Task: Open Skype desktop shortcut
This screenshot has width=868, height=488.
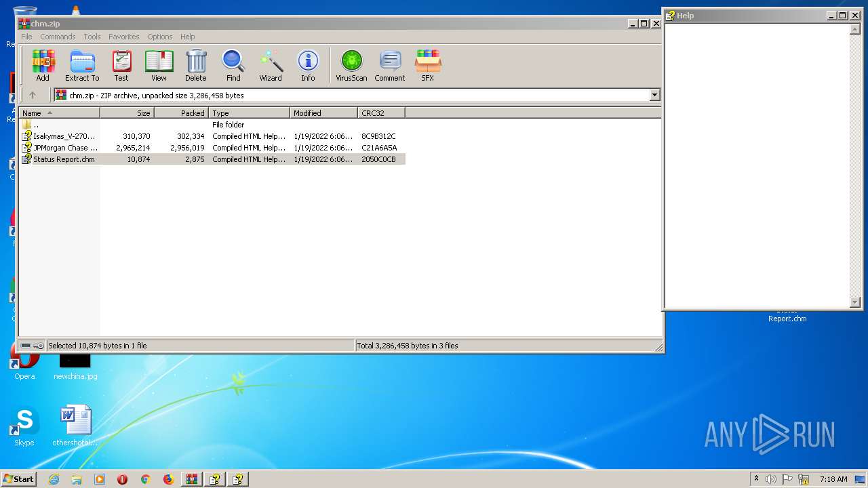Action: click(x=24, y=426)
